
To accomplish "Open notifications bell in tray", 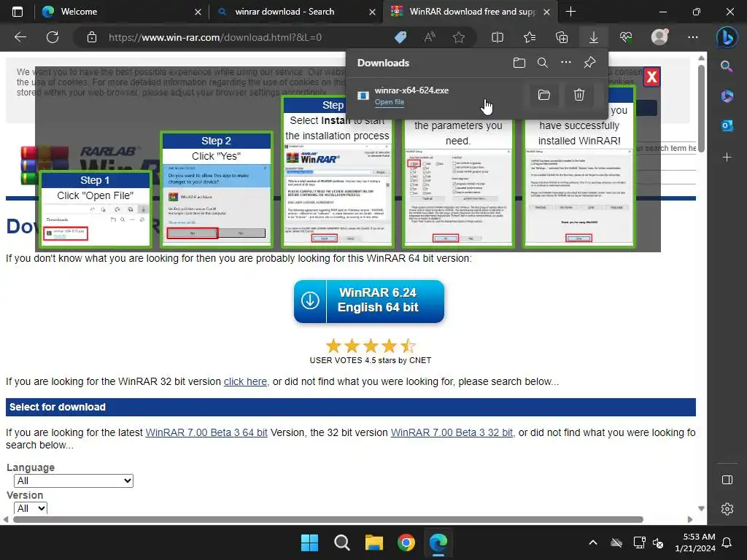I will [x=727, y=542].
